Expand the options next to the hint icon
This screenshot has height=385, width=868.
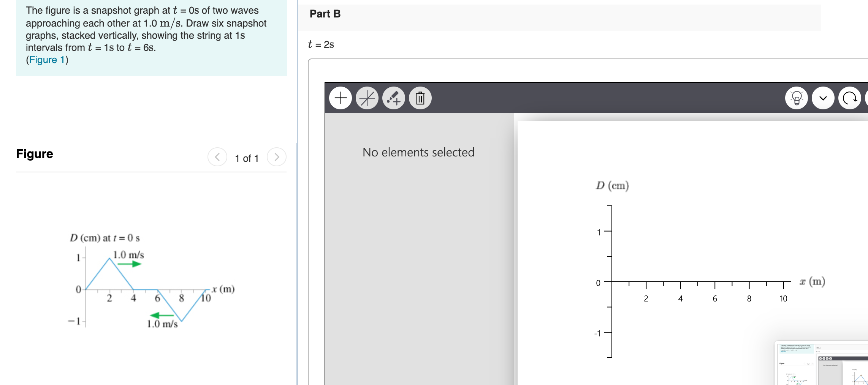tap(823, 98)
